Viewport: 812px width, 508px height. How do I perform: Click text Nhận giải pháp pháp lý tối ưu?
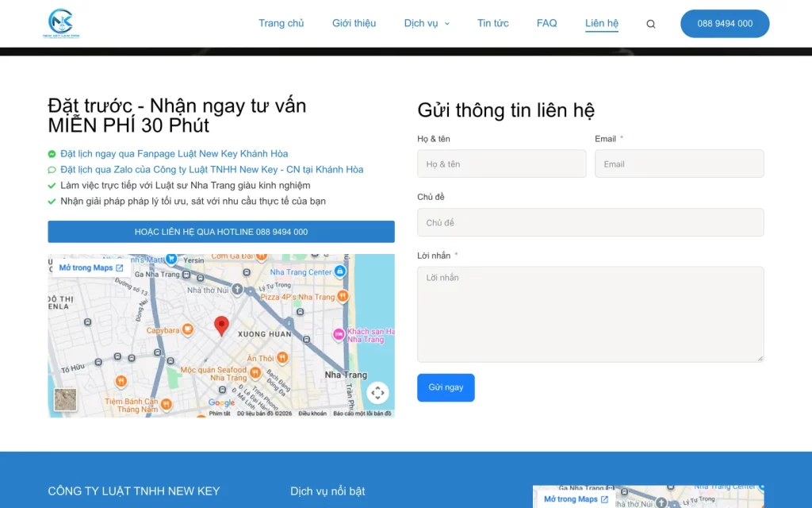point(193,201)
